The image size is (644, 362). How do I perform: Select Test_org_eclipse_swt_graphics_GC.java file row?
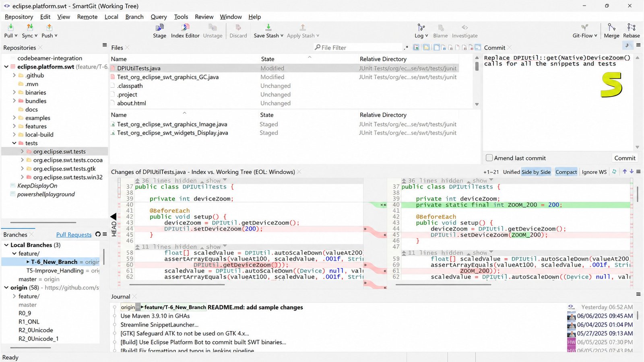pyautogui.click(x=284, y=77)
